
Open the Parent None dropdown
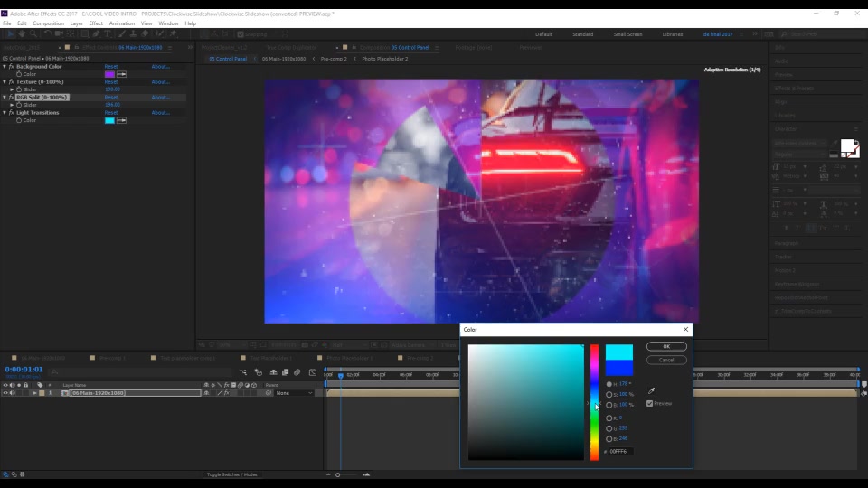point(294,393)
